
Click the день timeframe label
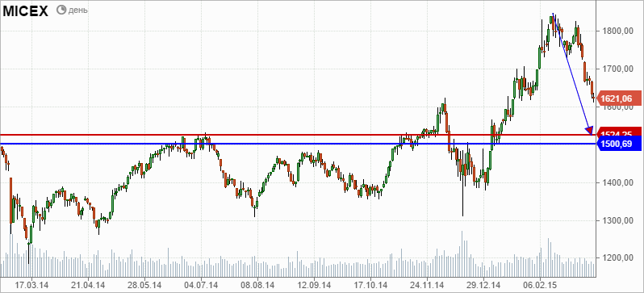[x=77, y=10]
